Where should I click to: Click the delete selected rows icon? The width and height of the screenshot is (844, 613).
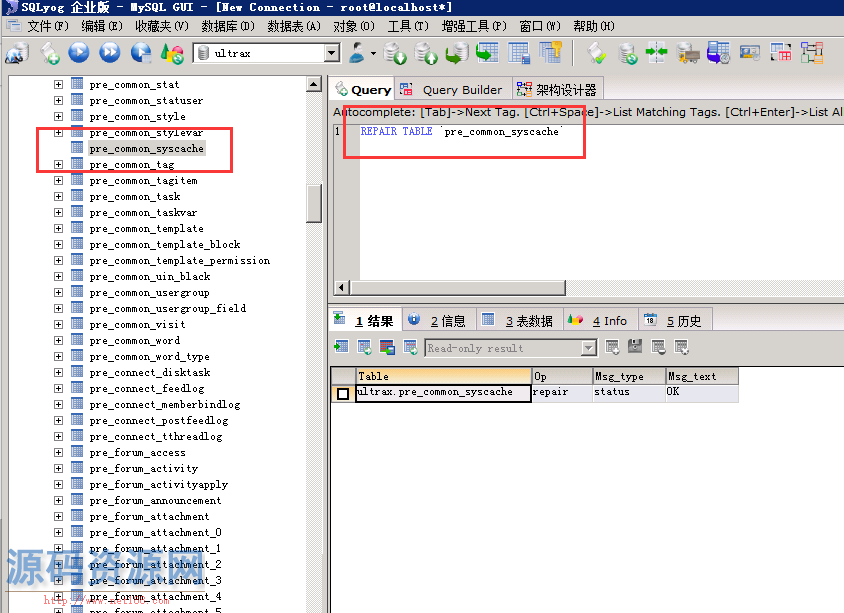[658, 347]
